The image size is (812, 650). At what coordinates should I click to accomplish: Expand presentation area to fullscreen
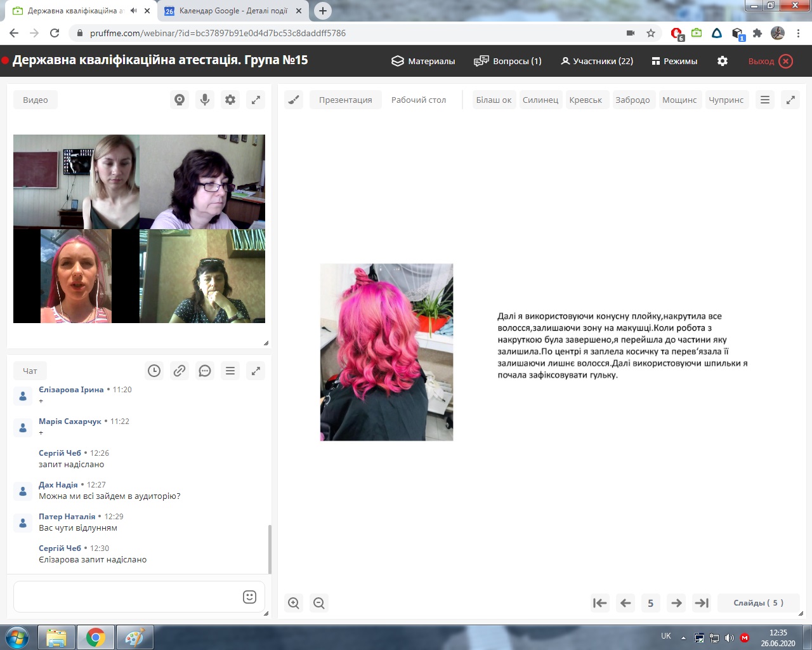point(790,100)
